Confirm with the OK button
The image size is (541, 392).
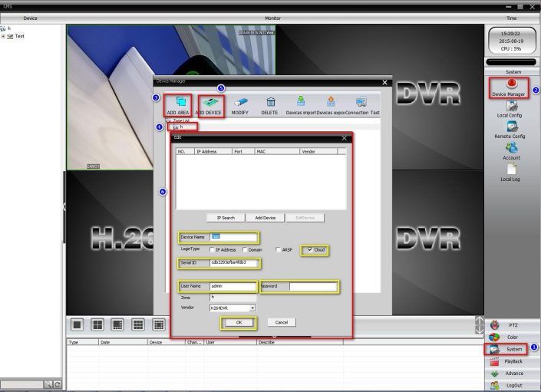[239, 322]
